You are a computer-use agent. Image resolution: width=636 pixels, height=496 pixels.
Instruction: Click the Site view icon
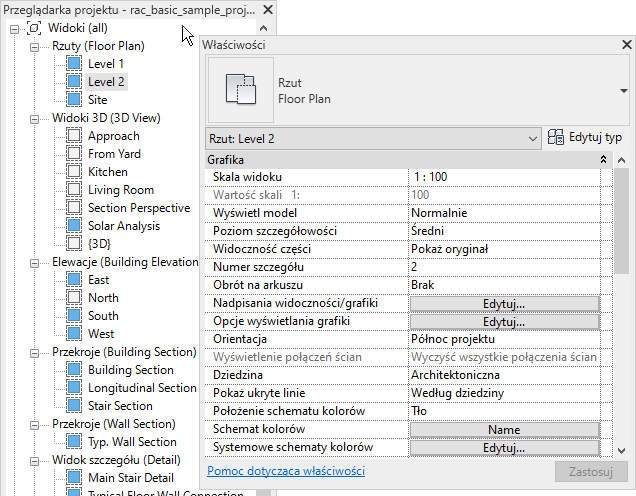(74, 100)
